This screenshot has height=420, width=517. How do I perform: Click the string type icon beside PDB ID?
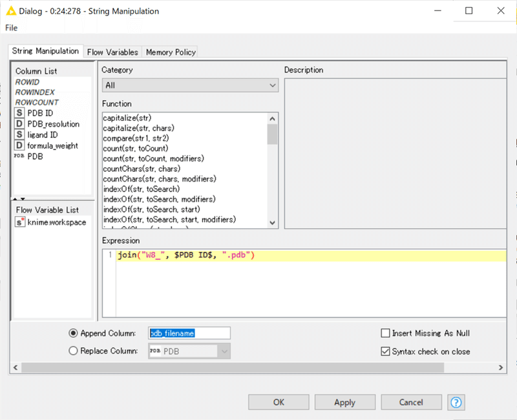tap(19, 112)
